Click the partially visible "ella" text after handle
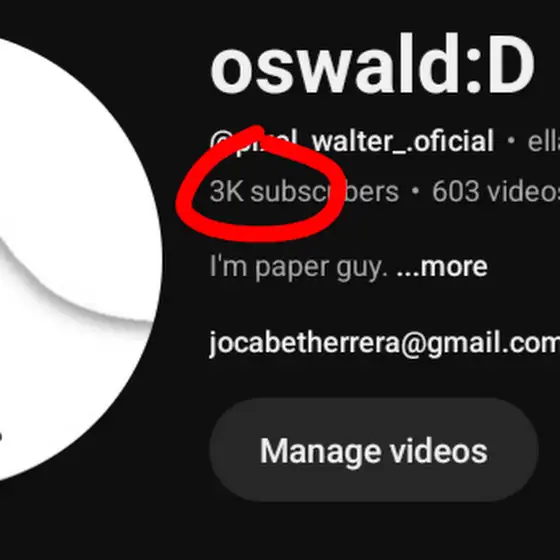The image size is (560, 560). coord(544,142)
